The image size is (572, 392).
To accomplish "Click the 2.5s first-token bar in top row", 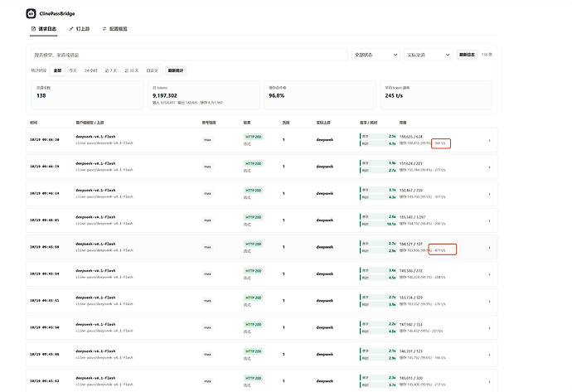I will (378, 137).
